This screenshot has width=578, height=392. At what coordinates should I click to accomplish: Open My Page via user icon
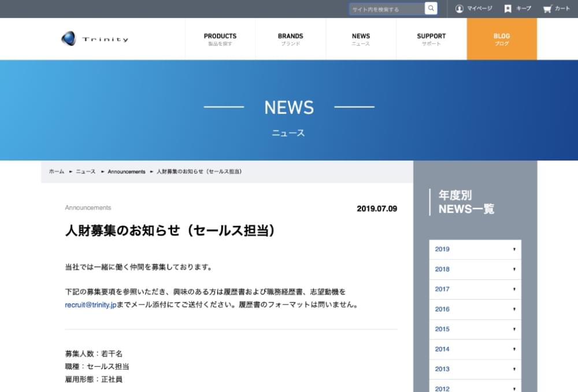point(460,9)
